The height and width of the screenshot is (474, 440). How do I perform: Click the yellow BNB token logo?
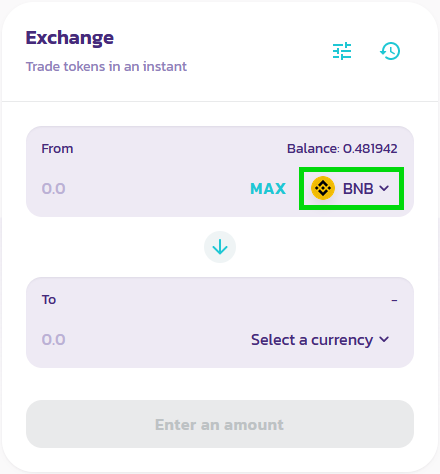tap(323, 188)
